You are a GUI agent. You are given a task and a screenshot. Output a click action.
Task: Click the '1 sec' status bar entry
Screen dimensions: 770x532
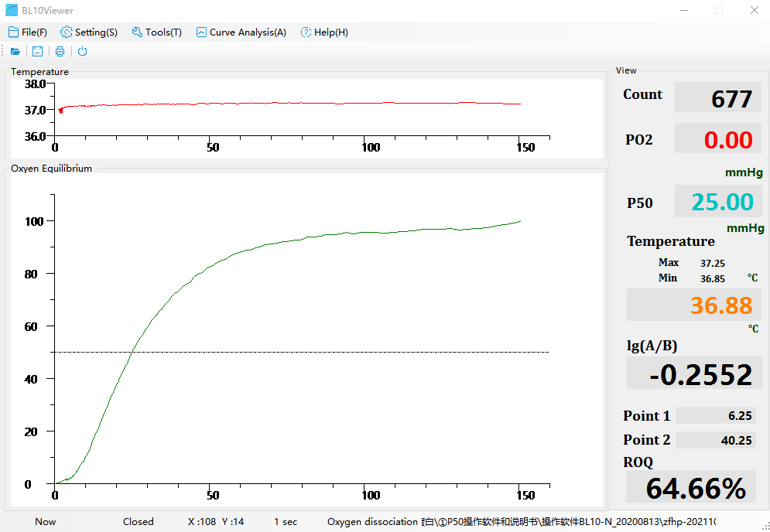pos(286,522)
